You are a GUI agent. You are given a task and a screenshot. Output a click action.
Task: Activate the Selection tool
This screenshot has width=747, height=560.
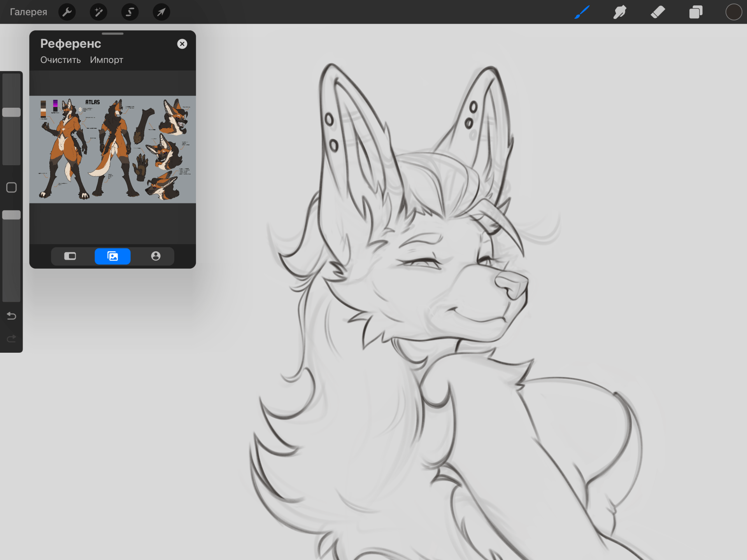pos(130,12)
